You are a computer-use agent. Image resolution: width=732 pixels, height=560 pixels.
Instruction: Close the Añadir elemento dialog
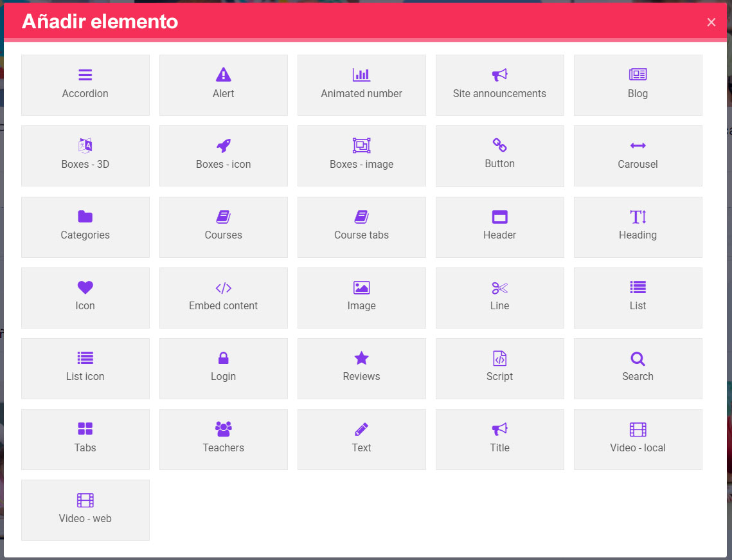(x=711, y=23)
